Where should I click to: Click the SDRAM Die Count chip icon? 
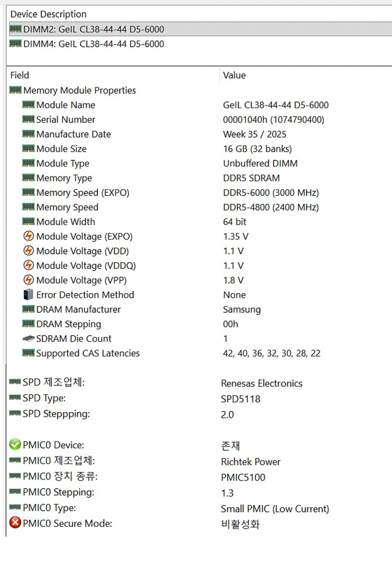(28, 339)
